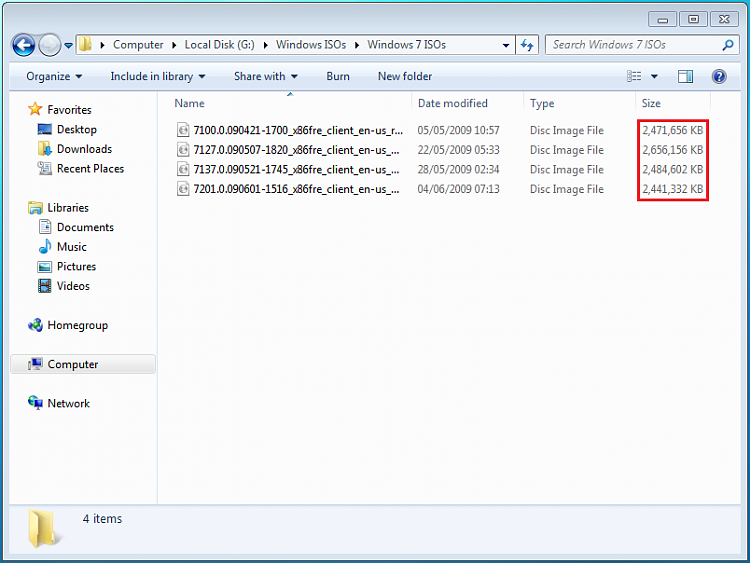
Task: Expand the arrow after Local Disk (G:)
Action: (265, 45)
